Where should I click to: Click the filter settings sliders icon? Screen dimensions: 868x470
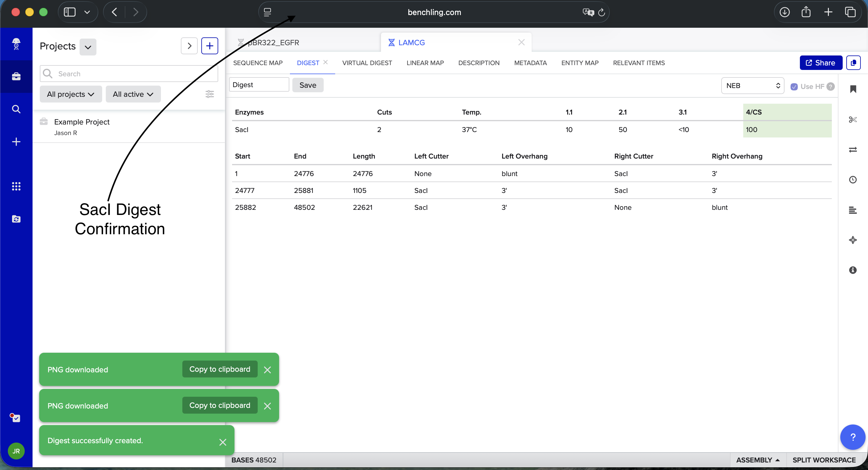click(x=209, y=94)
